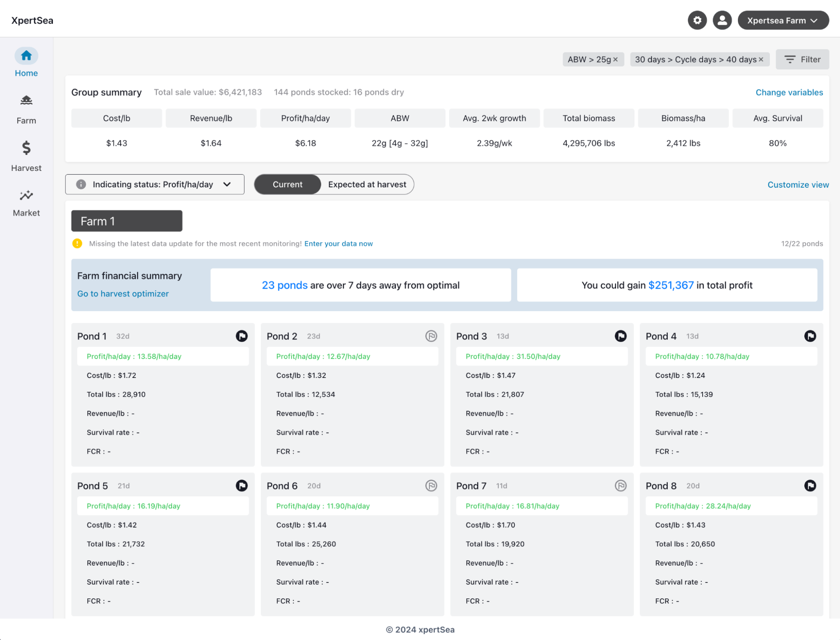
Task: Remove the ABW > 25g filter chip
Action: tap(615, 59)
